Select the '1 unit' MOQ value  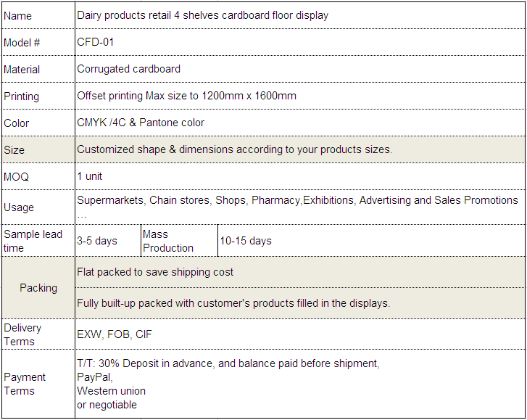pos(89,176)
